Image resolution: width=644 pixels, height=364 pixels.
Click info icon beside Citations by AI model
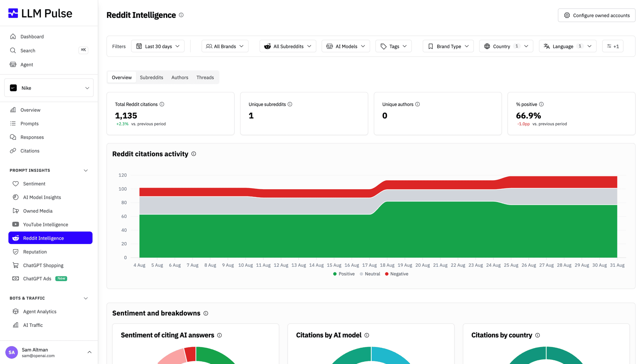(x=367, y=335)
